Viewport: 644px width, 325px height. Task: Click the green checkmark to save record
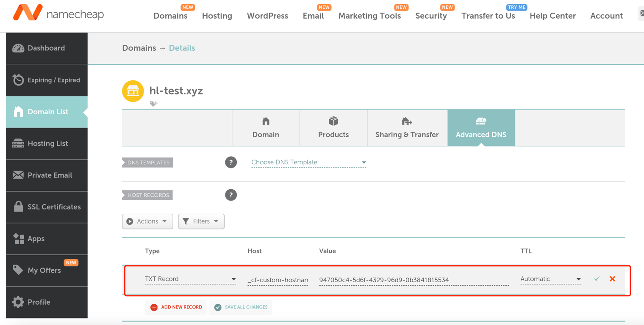click(597, 279)
